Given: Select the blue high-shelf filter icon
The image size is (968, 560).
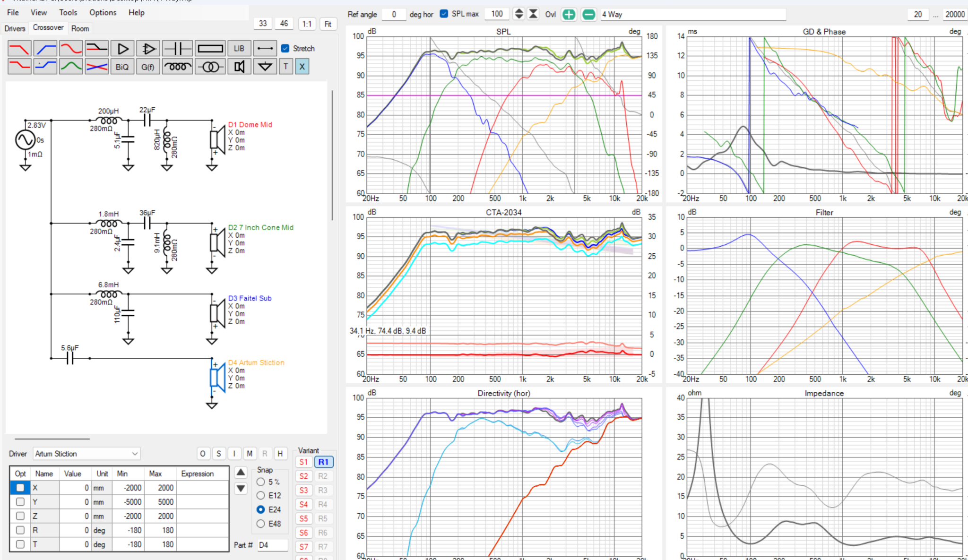Looking at the screenshot, I should point(45,67).
